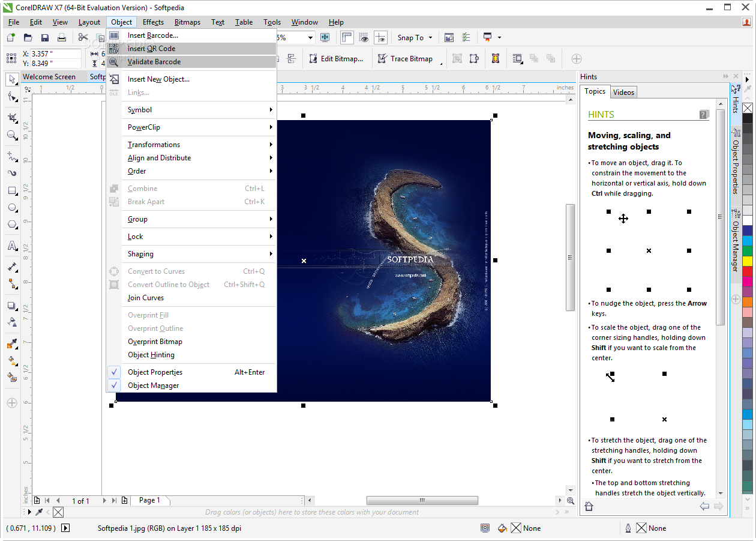Pick the yellow swatch in color palette
This screenshot has width=756, height=541.
[748, 261]
